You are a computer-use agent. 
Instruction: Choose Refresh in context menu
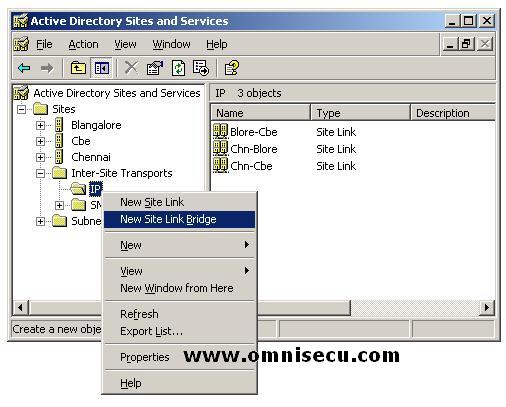tap(180, 314)
